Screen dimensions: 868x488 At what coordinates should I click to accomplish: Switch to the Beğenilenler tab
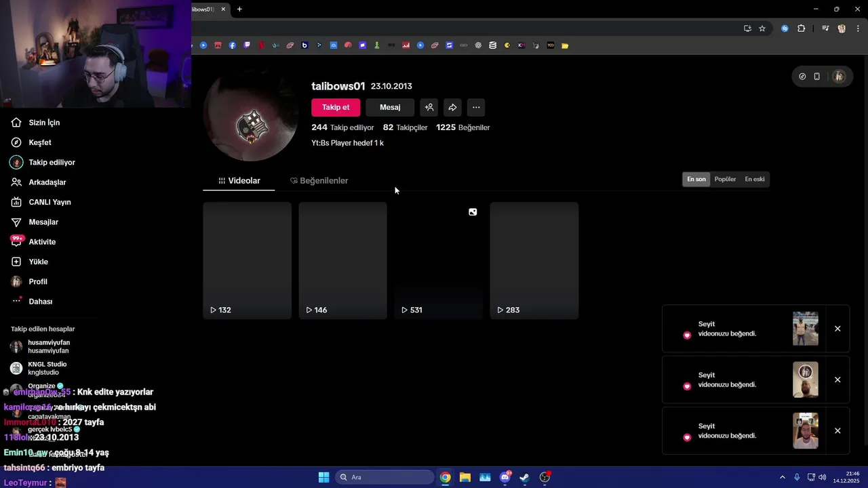click(x=319, y=180)
